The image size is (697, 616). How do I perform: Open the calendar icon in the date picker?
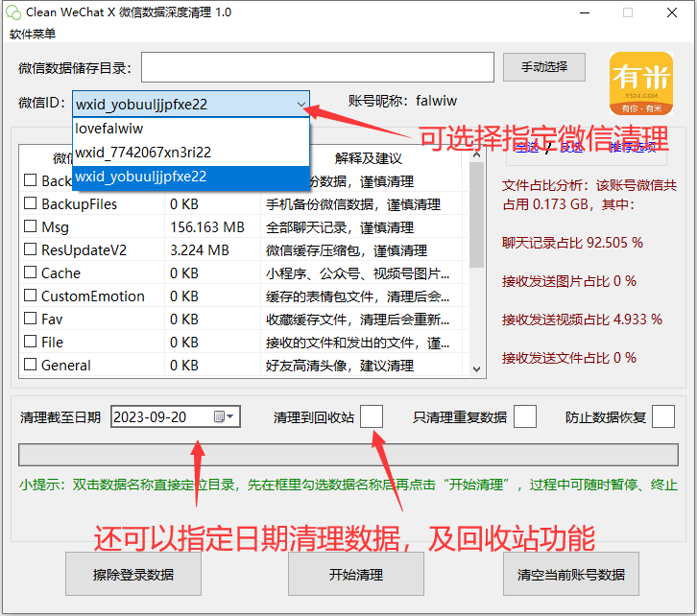click(x=219, y=416)
